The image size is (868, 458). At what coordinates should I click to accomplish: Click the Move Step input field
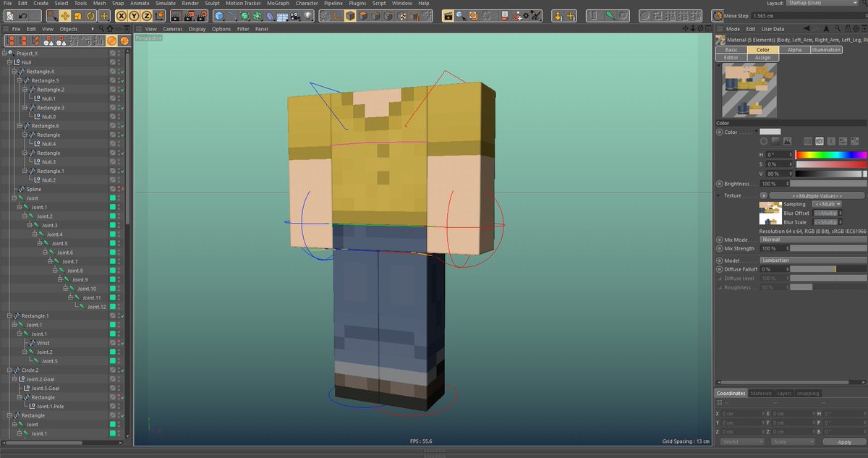(808, 15)
